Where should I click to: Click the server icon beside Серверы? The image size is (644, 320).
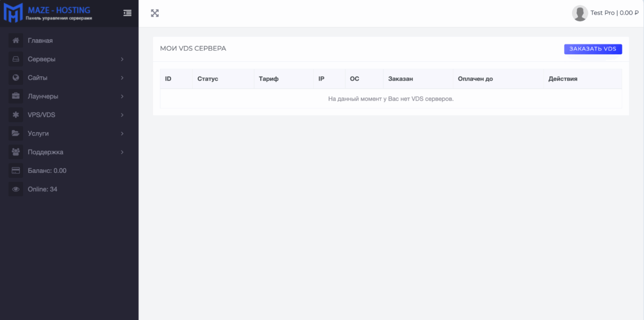click(x=16, y=59)
